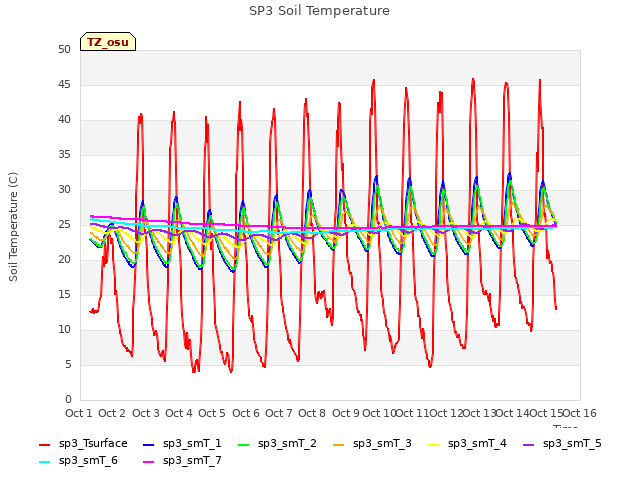640x480 pixels.
Task: Toggle the sp3_smT_2 legend entry
Action: (x=277, y=443)
